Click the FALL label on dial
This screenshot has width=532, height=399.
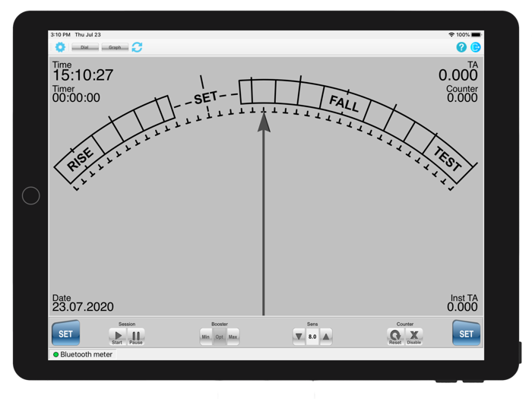tap(344, 103)
